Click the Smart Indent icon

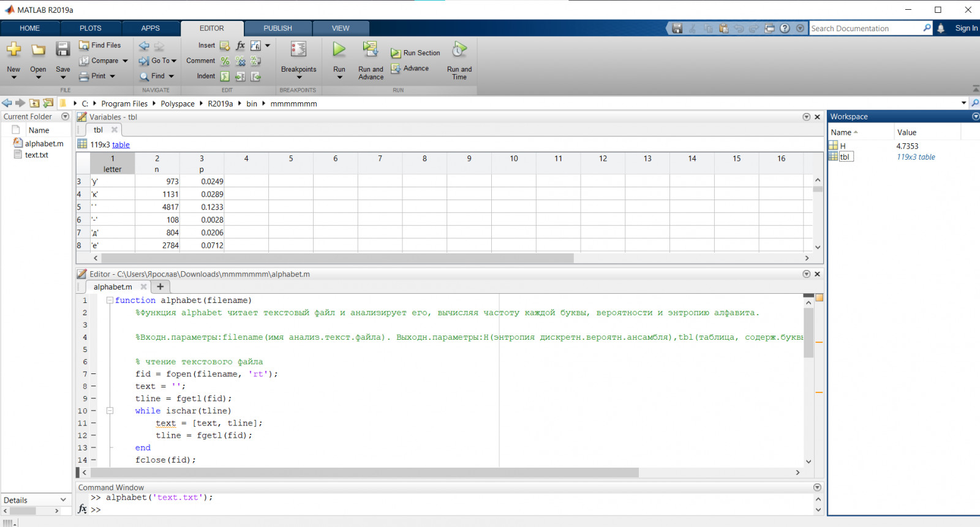point(225,77)
